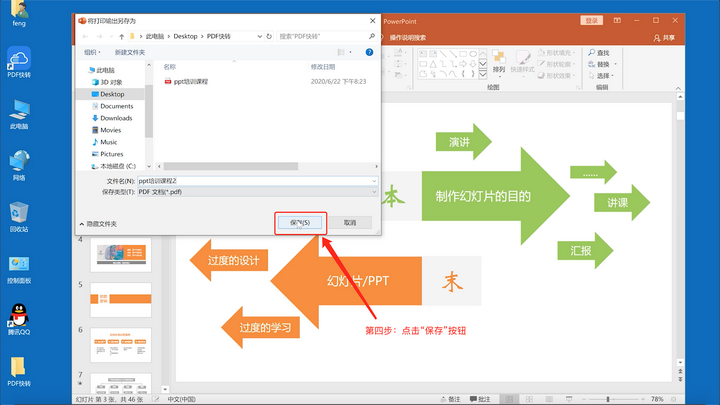
Task: Select 此电脑 in the navigation tree
Action: tap(101, 70)
